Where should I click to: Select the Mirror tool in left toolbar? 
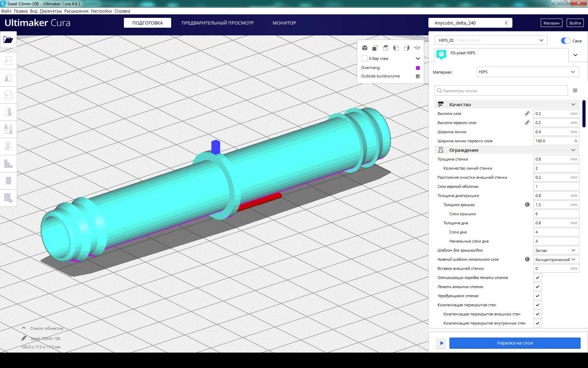pyautogui.click(x=8, y=112)
